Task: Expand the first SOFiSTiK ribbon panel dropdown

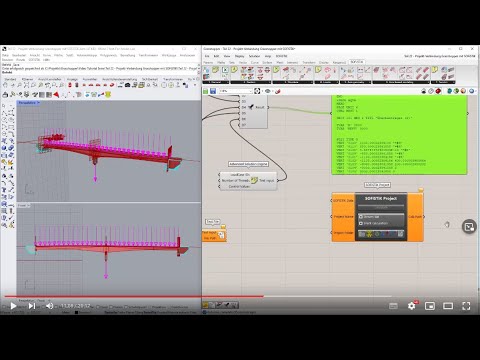Action: pyautogui.click(x=216, y=82)
